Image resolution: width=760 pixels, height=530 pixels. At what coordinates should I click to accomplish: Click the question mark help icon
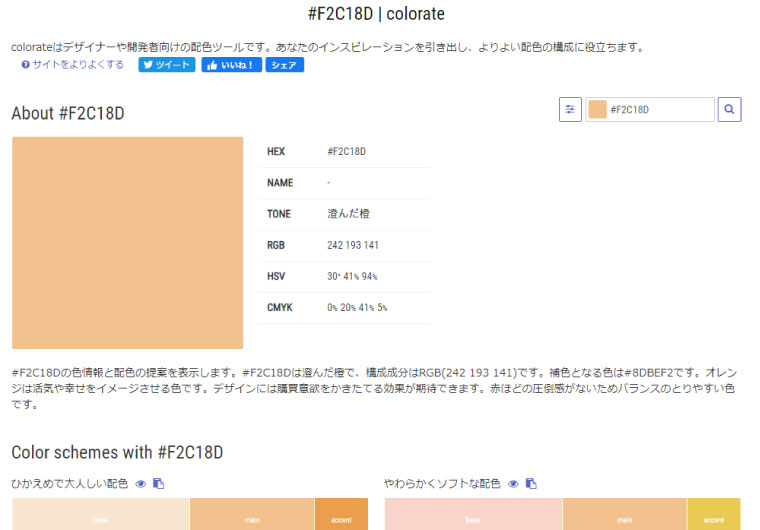click(x=26, y=64)
